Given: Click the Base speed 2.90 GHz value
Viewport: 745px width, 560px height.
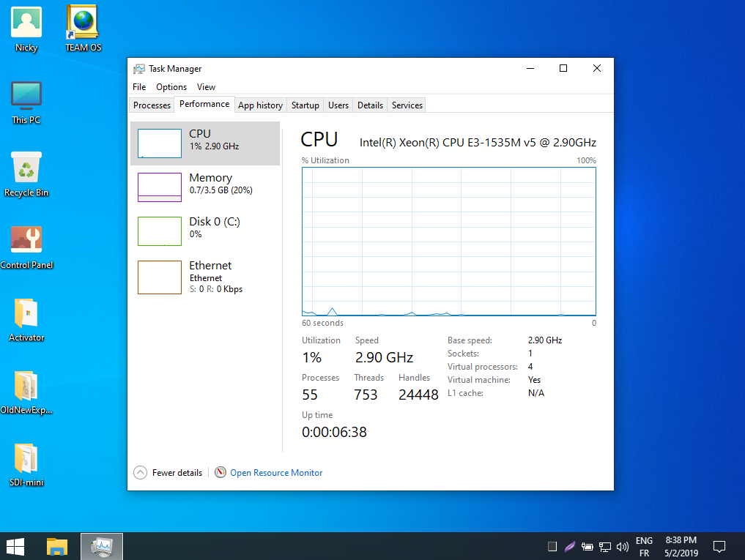Looking at the screenshot, I should (x=545, y=340).
